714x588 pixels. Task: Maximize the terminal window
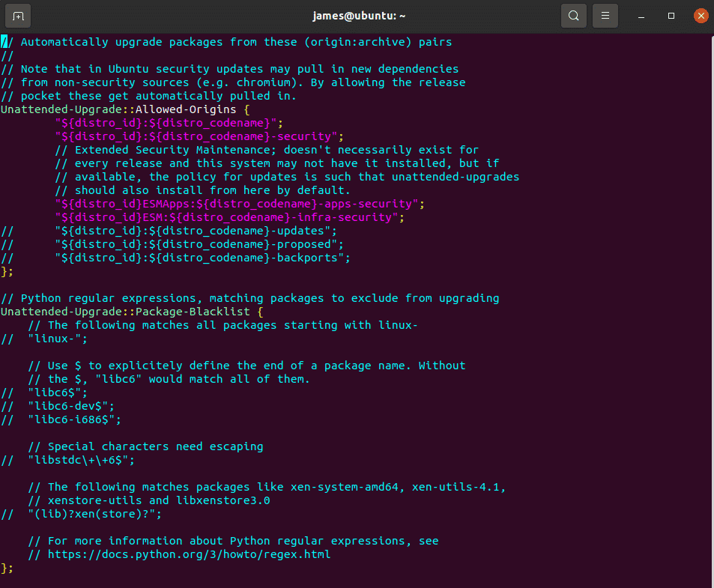(x=671, y=16)
